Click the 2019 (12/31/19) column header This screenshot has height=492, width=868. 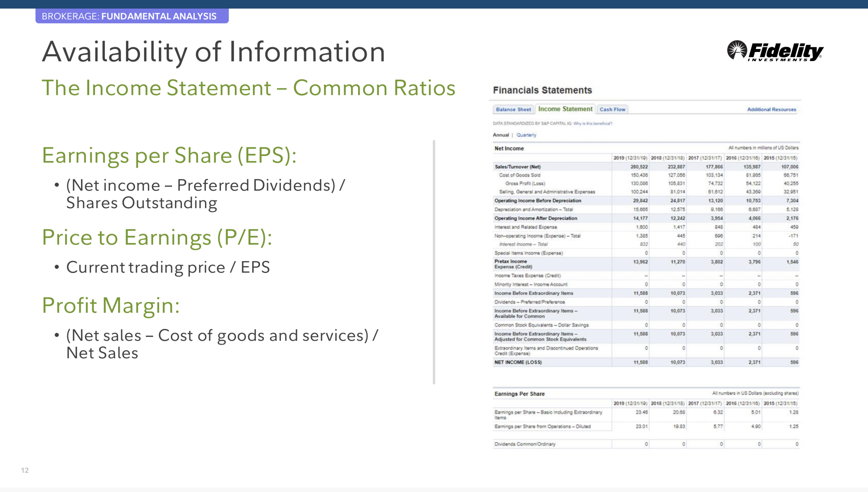pos(630,158)
